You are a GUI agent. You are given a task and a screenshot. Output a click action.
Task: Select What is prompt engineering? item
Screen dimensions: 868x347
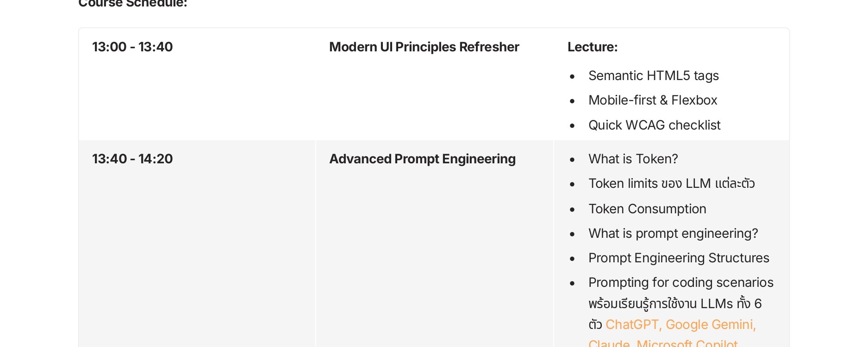(673, 233)
